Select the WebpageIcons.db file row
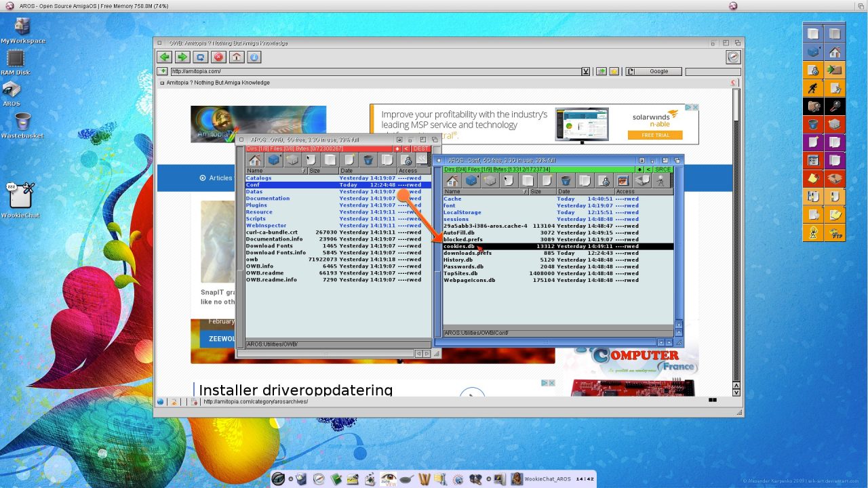The width and height of the screenshot is (868, 488). [558, 281]
